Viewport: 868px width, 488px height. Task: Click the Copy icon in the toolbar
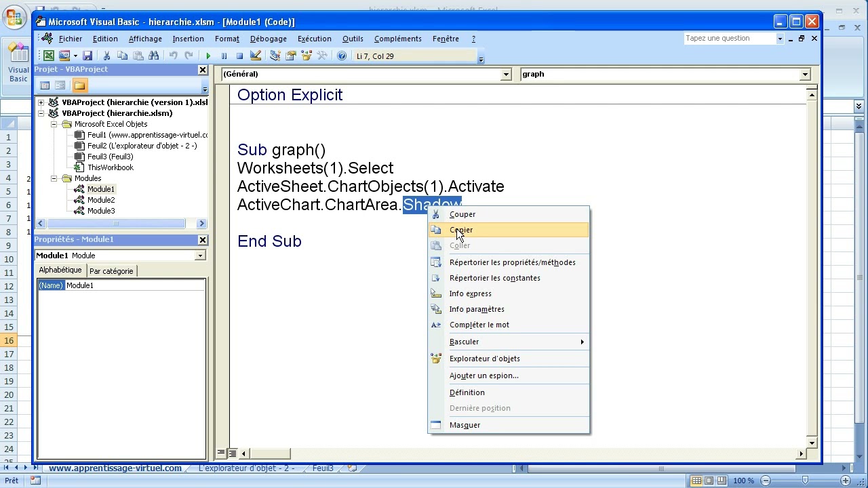pos(122,56)
